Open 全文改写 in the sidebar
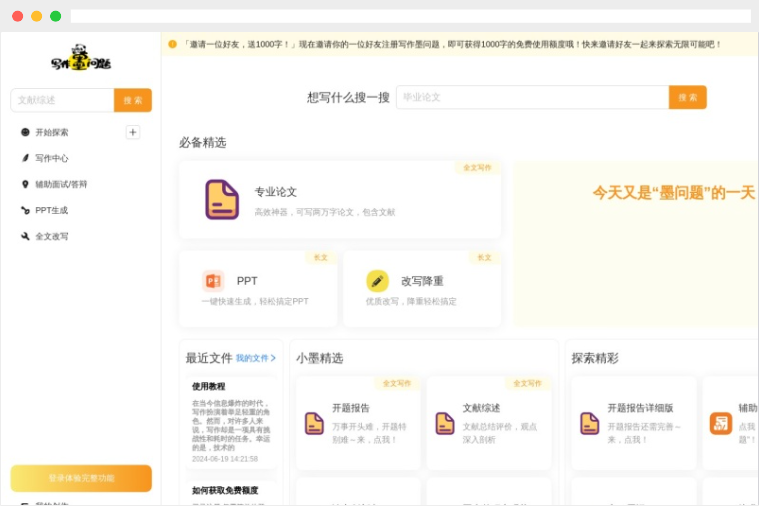The width and height of the screenshot is (759, 506). (51, 236)
